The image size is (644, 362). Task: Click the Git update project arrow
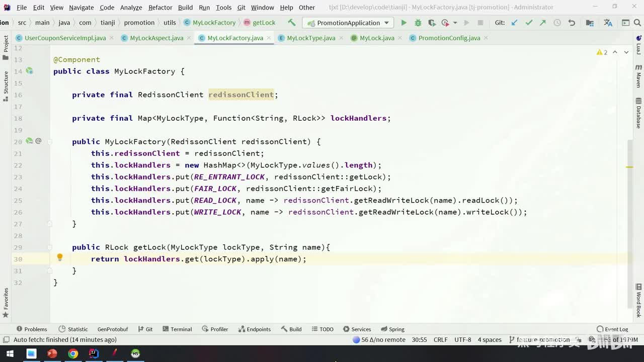[514, 23]
